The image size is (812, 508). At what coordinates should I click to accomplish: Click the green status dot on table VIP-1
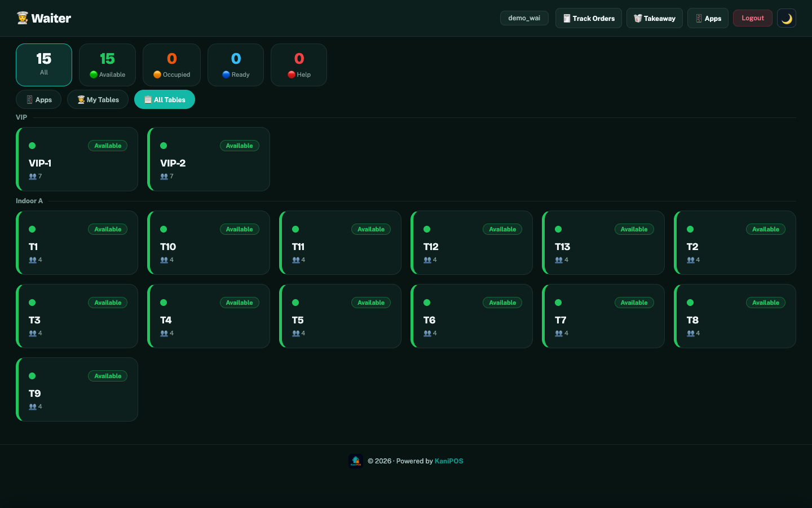click(x=32, y=146)
